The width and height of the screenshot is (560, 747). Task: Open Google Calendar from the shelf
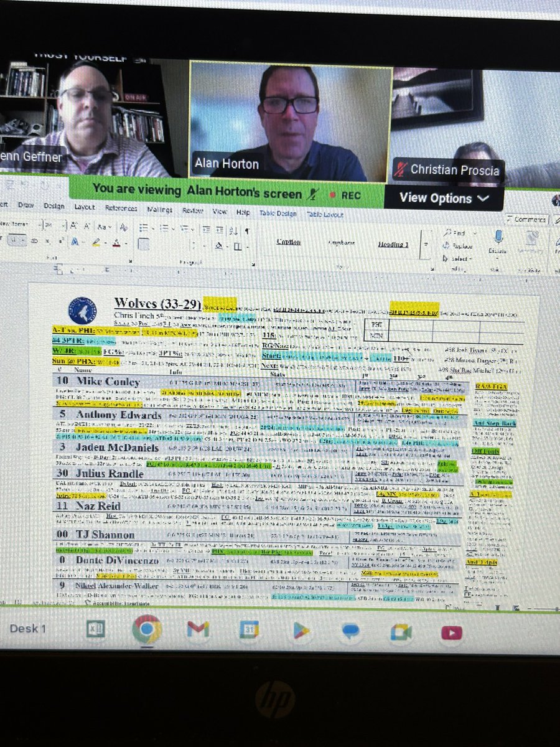249,631
